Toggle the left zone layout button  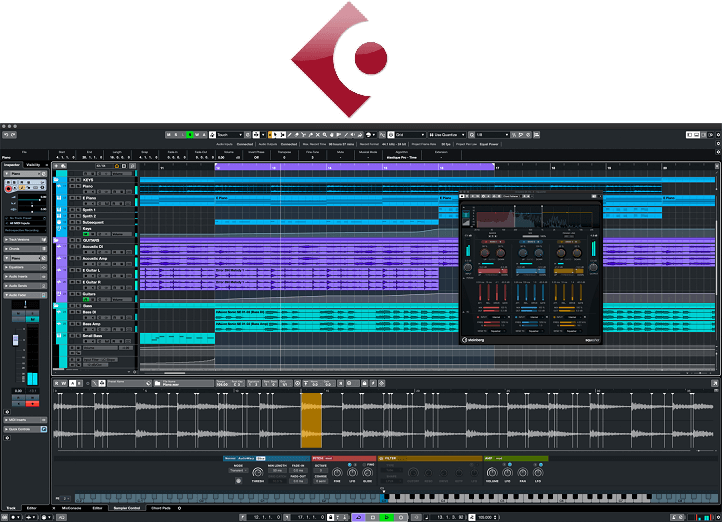(x=689, y=135)
